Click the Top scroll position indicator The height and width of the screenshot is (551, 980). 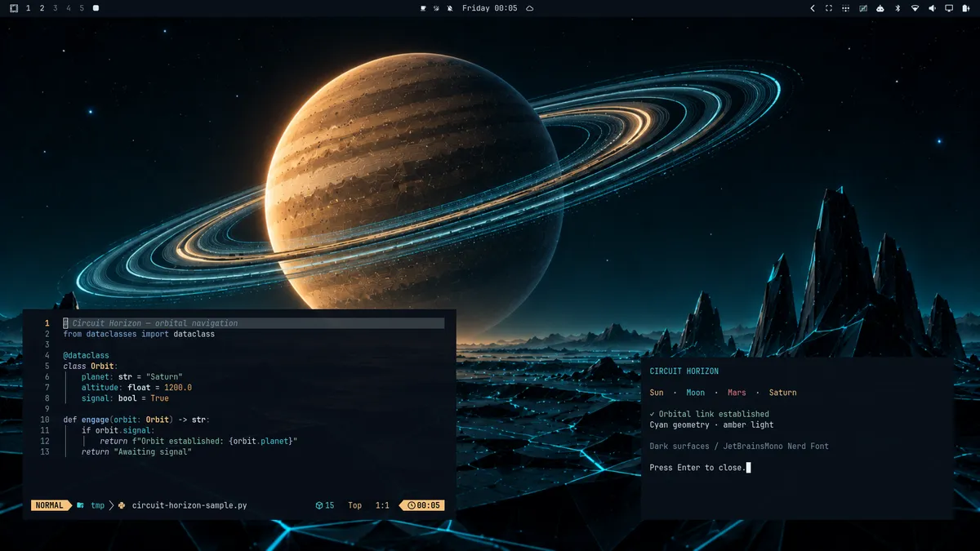point(354,505)
